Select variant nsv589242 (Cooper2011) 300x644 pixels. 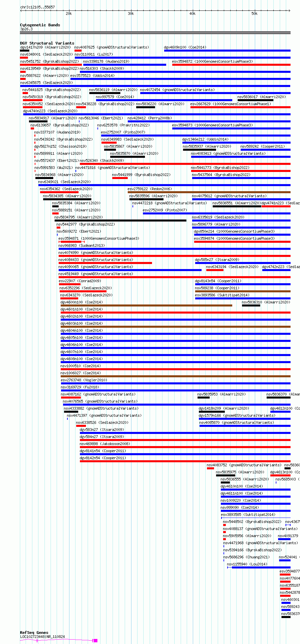coord(263,146)
